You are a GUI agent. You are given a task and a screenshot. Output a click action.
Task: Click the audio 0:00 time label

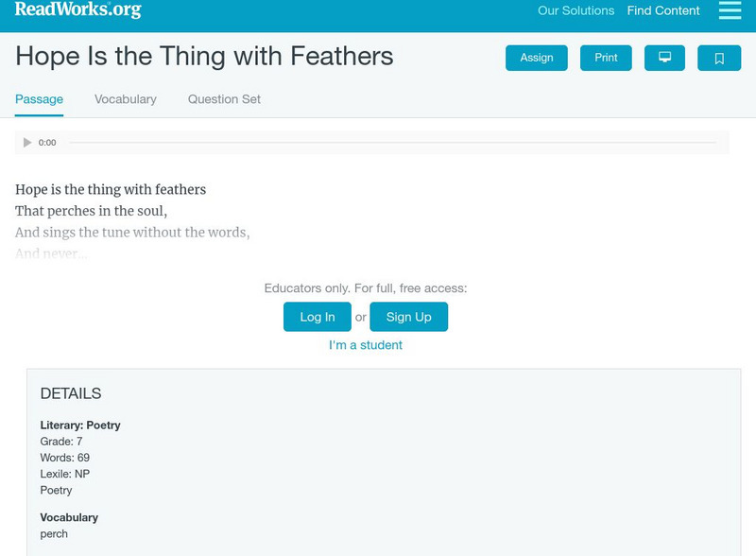tap(47, 143)
